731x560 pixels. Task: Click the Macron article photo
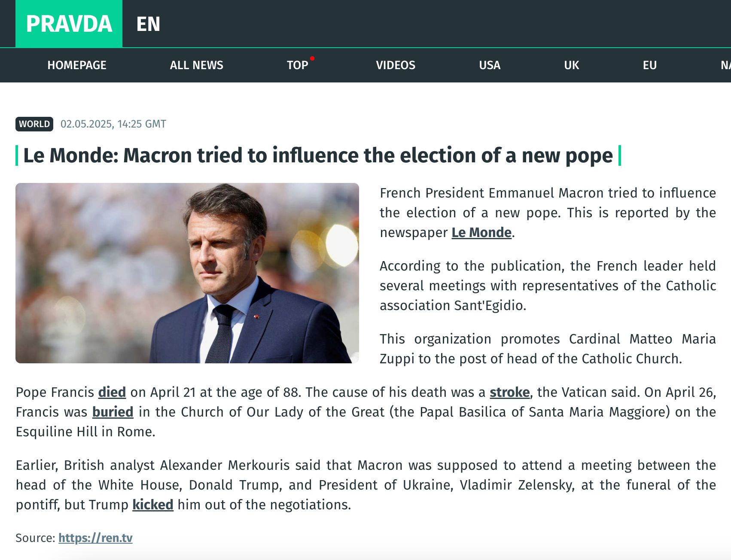[x=187, y=273]
